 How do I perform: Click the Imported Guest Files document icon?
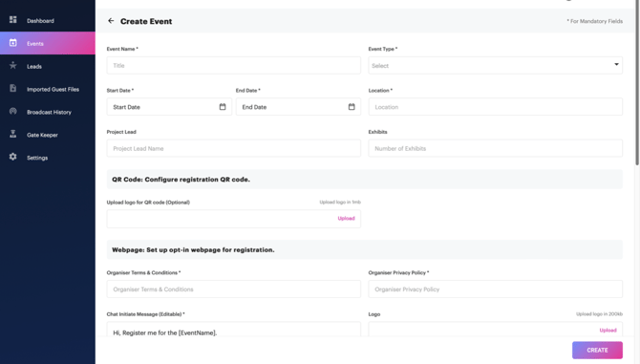coord(13,88)
